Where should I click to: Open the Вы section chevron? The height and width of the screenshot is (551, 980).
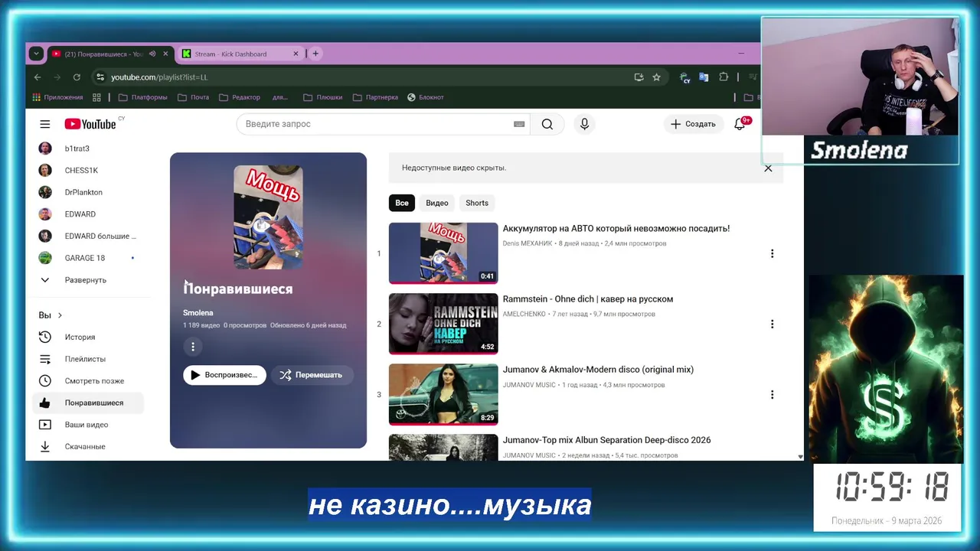tap(60, 315)
